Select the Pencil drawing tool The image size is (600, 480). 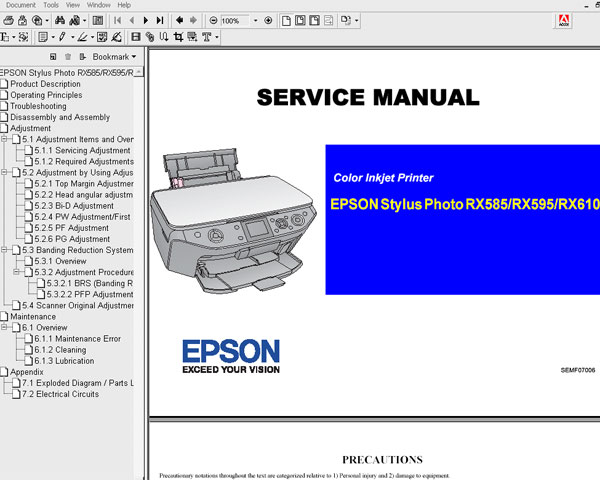[62, 37]
